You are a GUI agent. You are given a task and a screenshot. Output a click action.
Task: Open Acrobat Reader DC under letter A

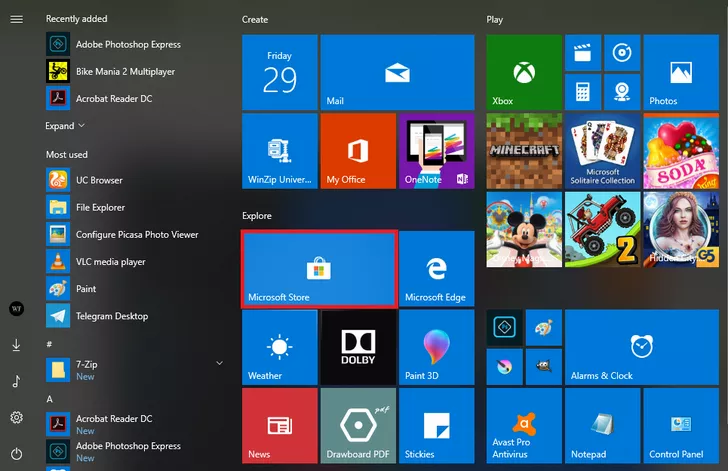click(x=135, y=424)
